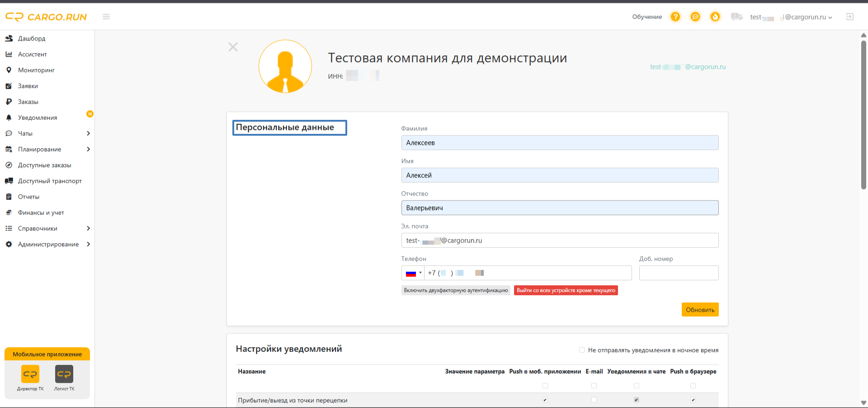Click the logout icon at top right

(x=850, y=17)
